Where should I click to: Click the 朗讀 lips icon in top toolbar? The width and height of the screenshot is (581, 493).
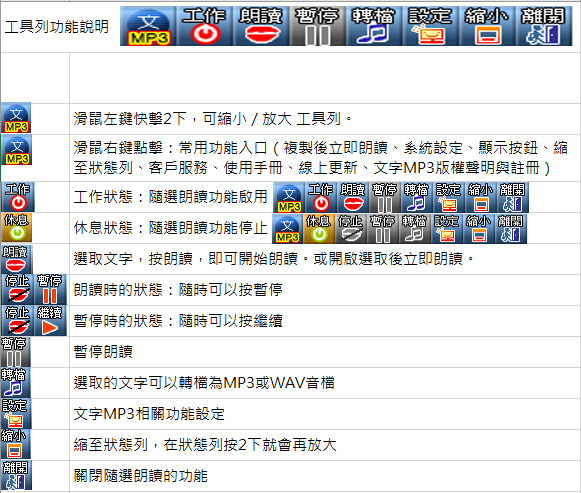pos(261,26)
